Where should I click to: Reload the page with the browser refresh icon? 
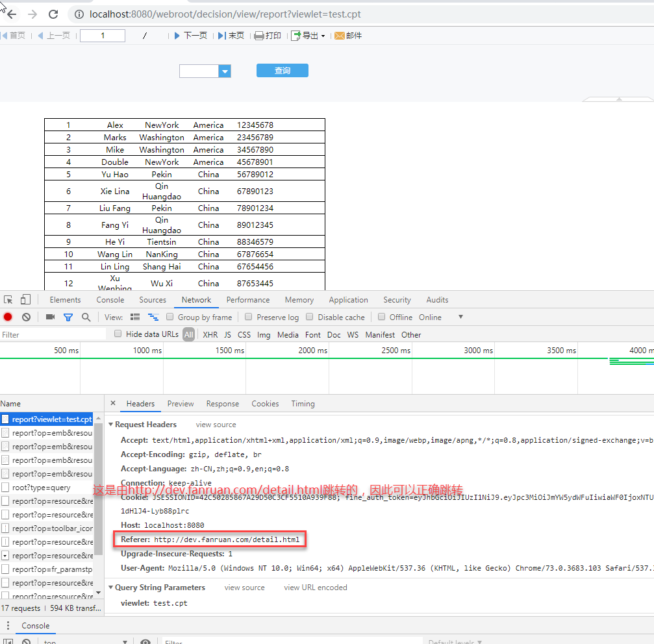click(x=53, y=14)
